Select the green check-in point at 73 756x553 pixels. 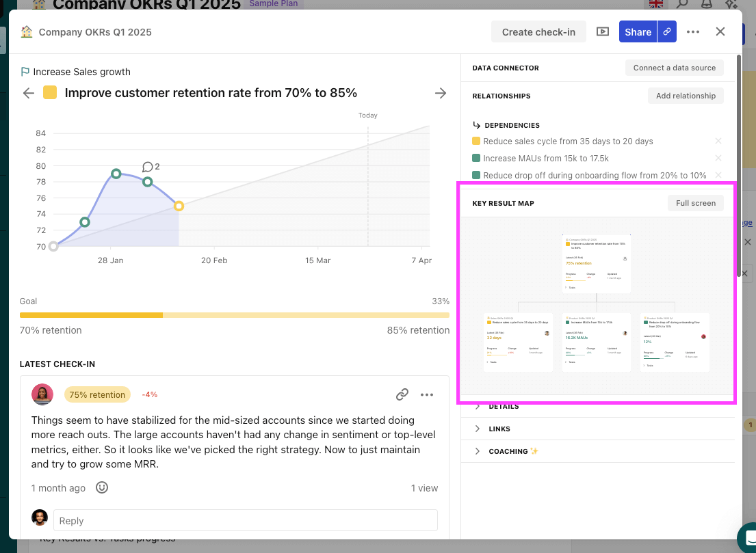[x=85, y=222]
